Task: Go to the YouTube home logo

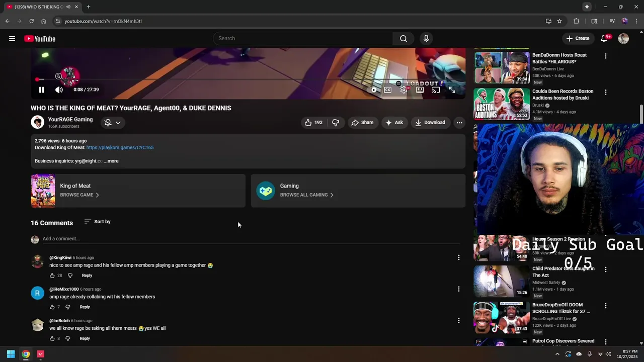Action: coord(40,39)
